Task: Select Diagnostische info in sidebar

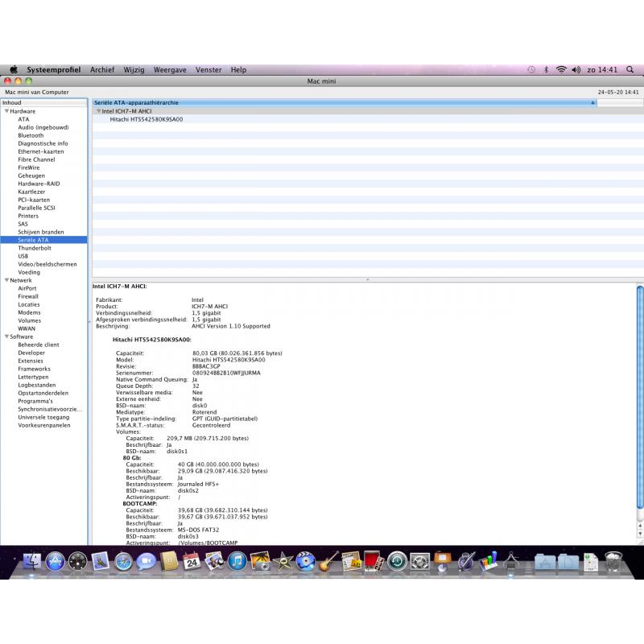Action: [43, 143]
